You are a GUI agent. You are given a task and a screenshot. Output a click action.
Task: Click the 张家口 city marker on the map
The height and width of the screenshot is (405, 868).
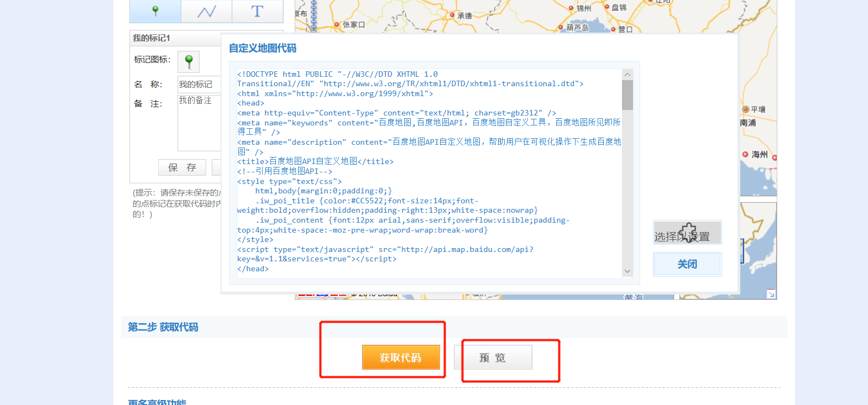point(337,25)
